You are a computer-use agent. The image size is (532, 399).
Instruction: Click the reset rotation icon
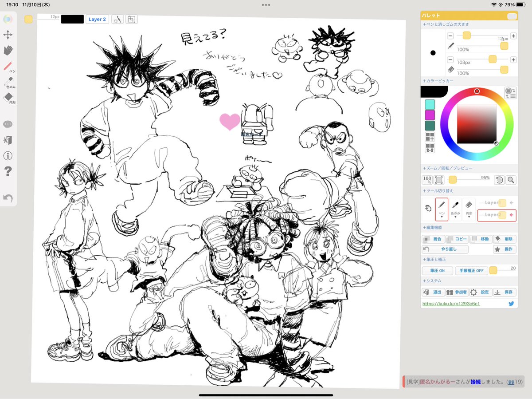click(x=499, y=180)
